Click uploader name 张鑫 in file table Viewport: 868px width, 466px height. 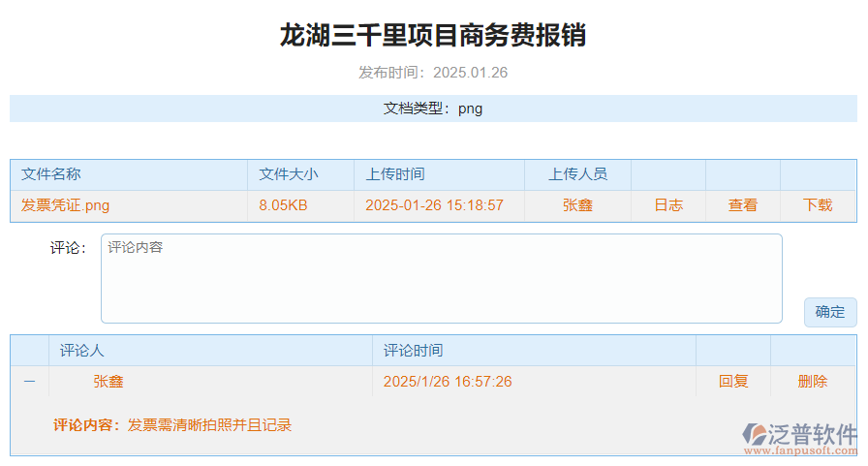(577, 205)
